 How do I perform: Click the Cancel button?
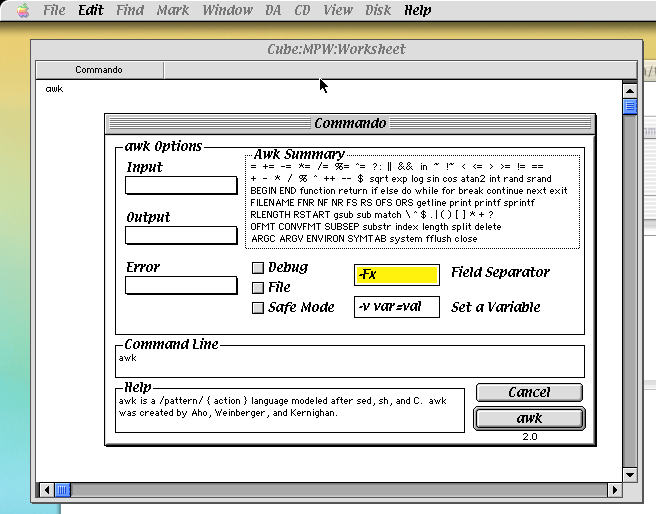(x=529, y=392)
